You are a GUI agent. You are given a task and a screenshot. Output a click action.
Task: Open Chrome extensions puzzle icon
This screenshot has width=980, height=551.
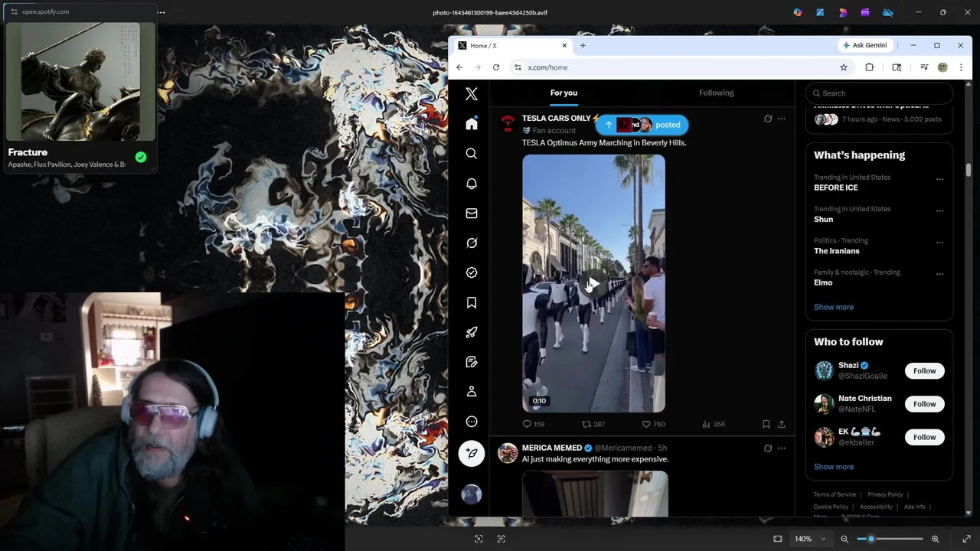tap(870, 67)
